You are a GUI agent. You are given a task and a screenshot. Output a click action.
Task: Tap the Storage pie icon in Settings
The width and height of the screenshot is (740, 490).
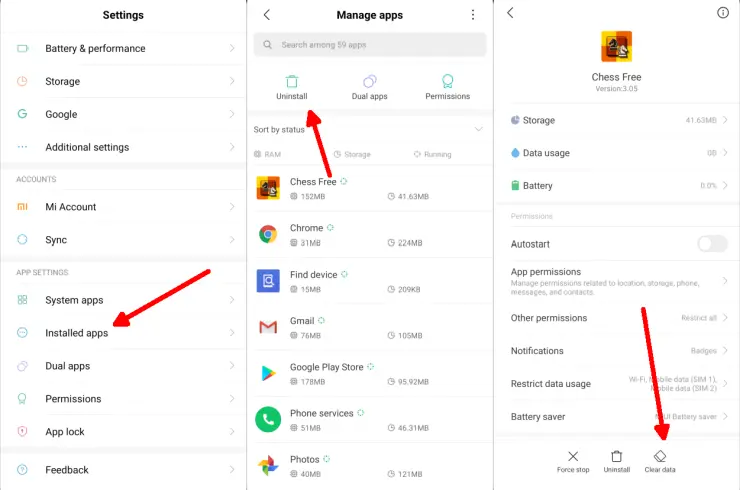point(22,81)
